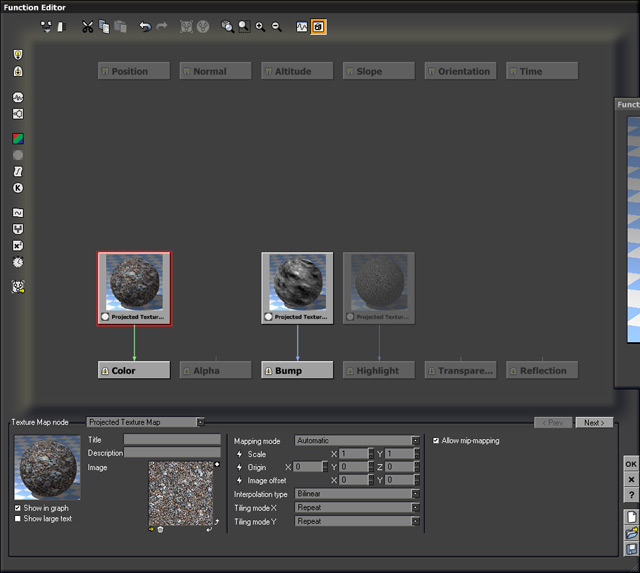Select the Bump output node
This screenshot has height=573, width=640.
click(x=297, y=371)
